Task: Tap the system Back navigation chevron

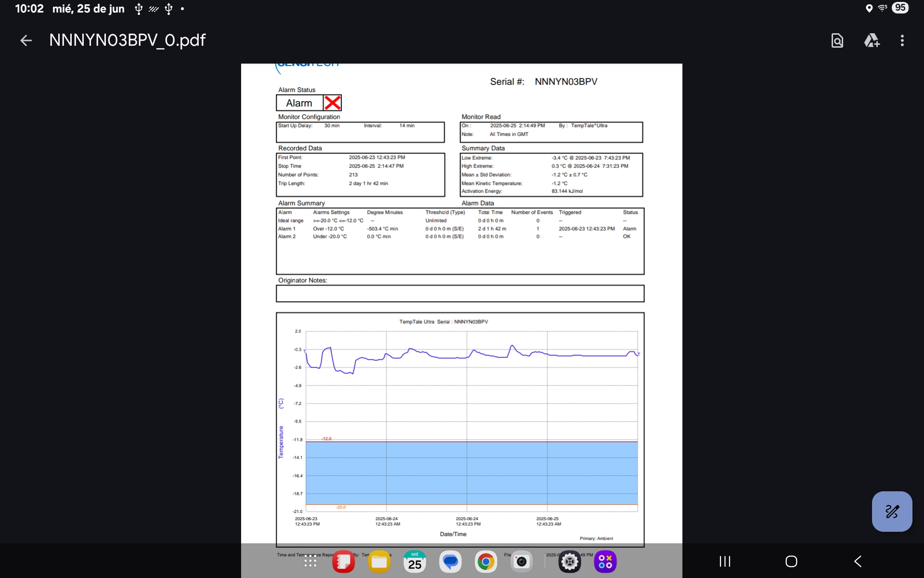Action: [x=858, y=561]
